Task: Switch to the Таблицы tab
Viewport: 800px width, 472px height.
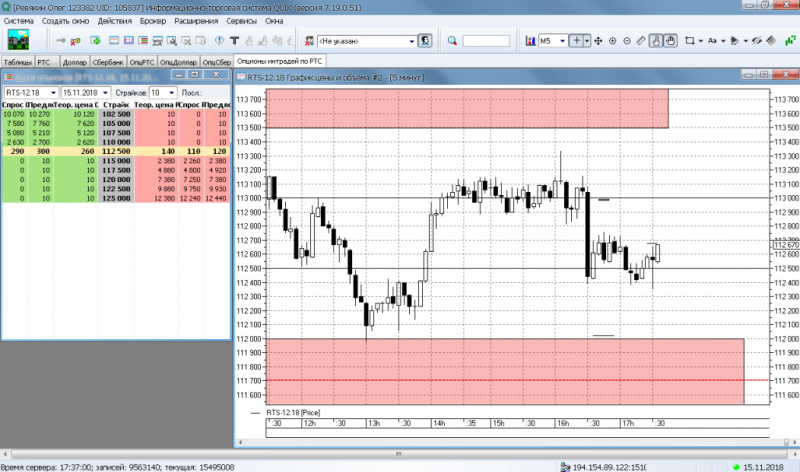Action: tap(18, 62)
